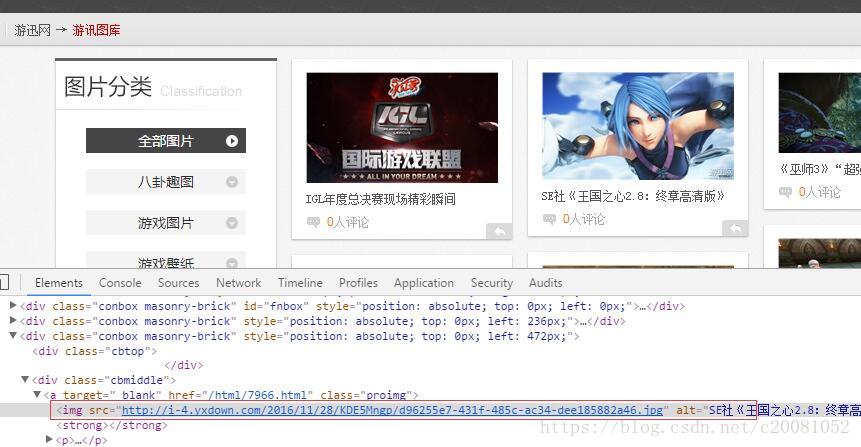Viewport: 861px width, 447px height.
Task: Select the 八卦趣图 category
Action: click(166, 182)
